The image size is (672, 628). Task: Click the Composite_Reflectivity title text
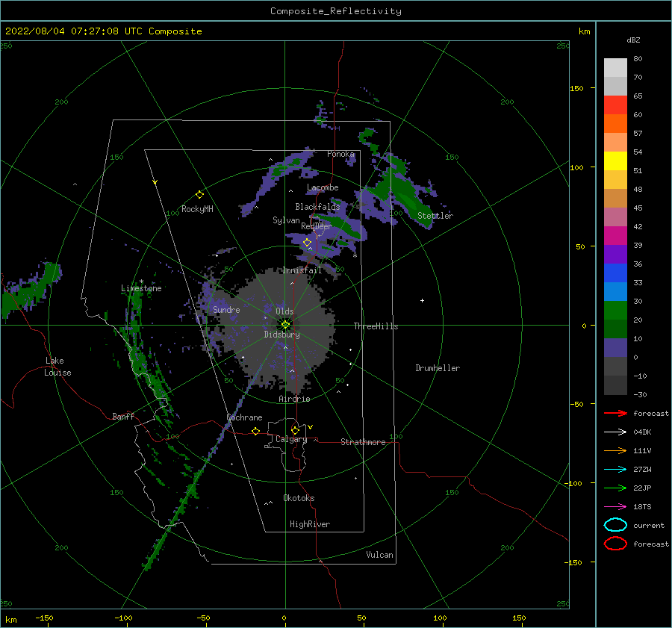click(336, 11)
